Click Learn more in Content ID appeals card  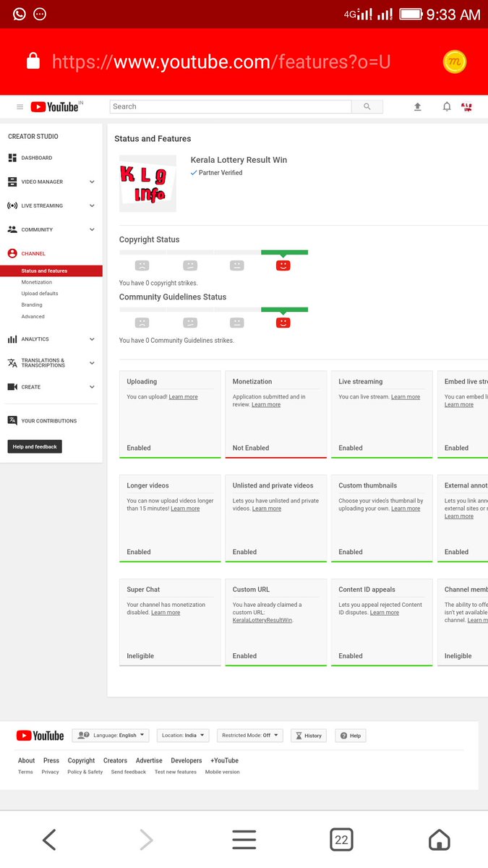[385, 613]
